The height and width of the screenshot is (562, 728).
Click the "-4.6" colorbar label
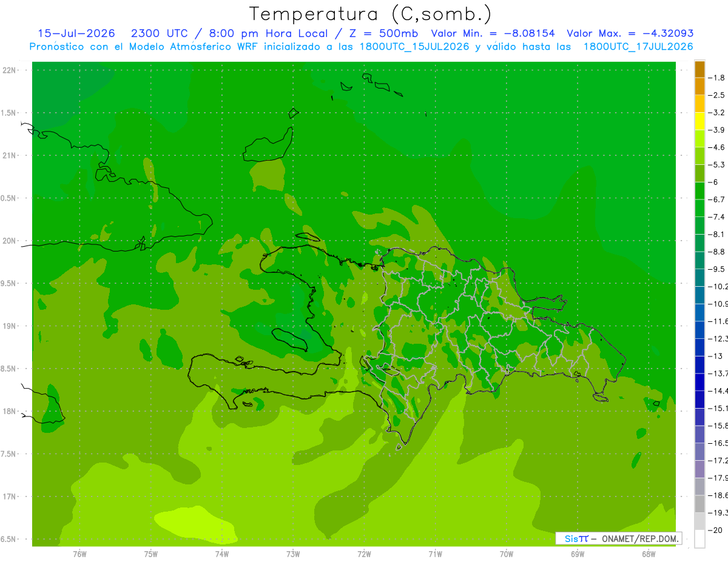(717, 147)
